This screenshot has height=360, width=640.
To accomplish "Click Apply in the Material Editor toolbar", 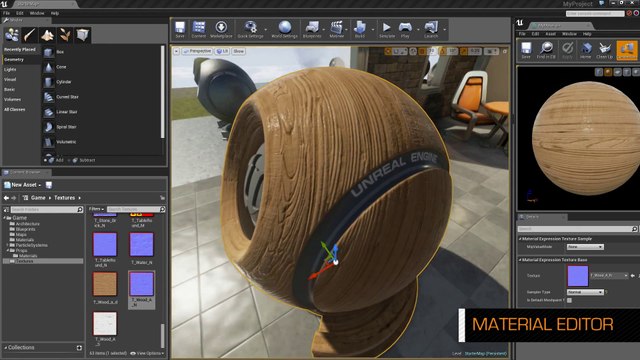I will pos(568,50).
